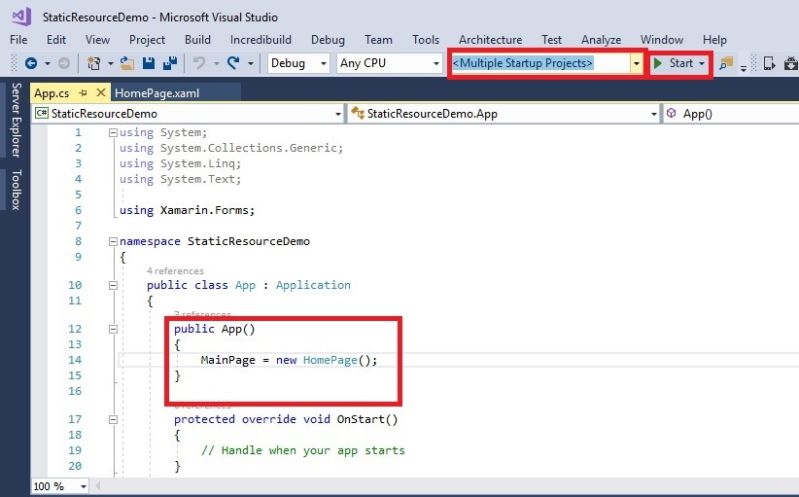The width and height of the screenshot is (799, 497).
Task: Open the Undo history dropdown arrow
Action: coord(216,64)
